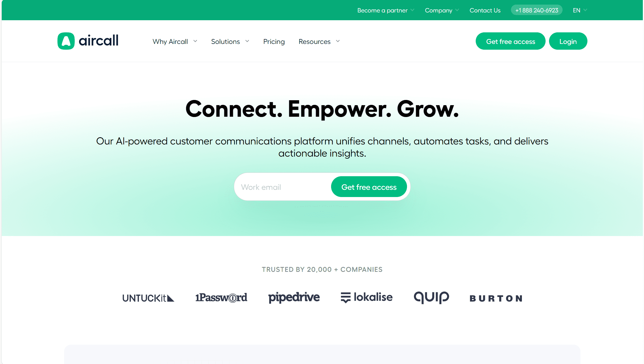Click the Why Aircall dropdown arrow
Viewport: 644px width, 364px height.
[x=195, y=41]
